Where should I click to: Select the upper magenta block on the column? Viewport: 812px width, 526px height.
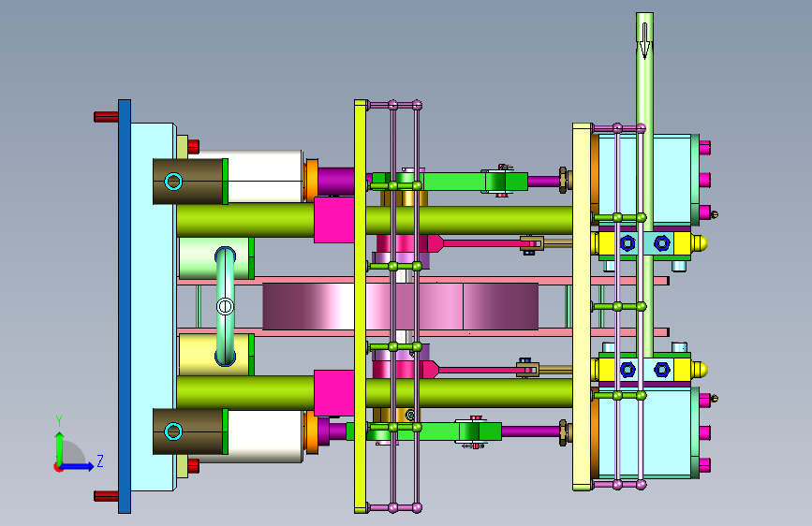[334, 220]
